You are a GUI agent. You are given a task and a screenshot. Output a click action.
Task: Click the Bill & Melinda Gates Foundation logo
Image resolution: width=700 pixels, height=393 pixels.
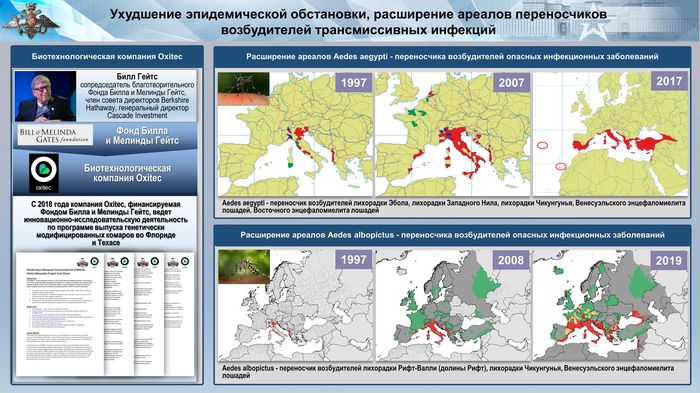[55, 135]
